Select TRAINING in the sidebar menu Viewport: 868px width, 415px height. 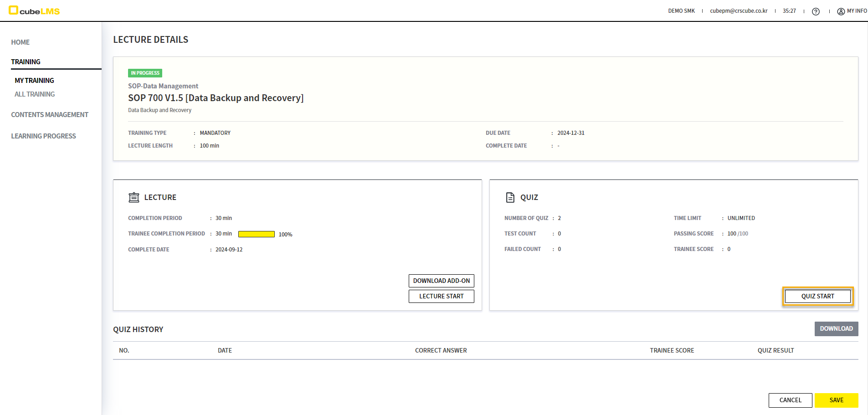click(26, 62)
